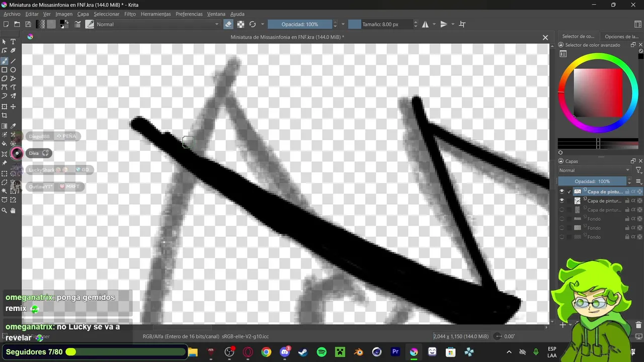Select the Crop tool
644x362 pixels.
click(x=5, y=116)
